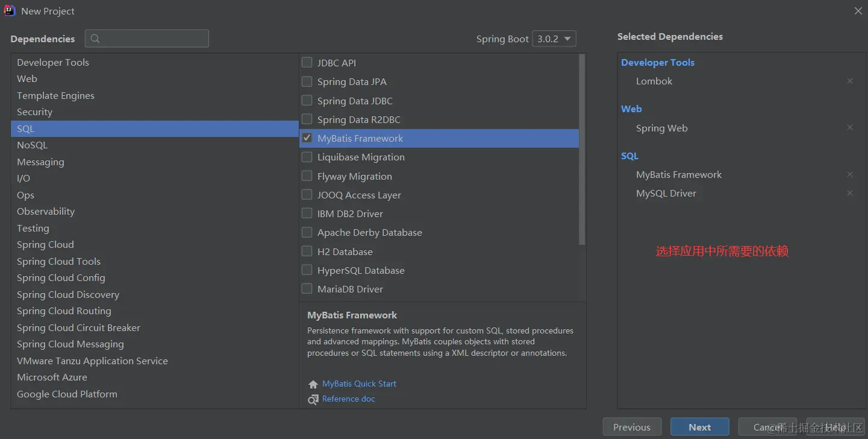Focus the Dependencies search field
This screenshot has width=868, height=439.
(x=154, y=39)
